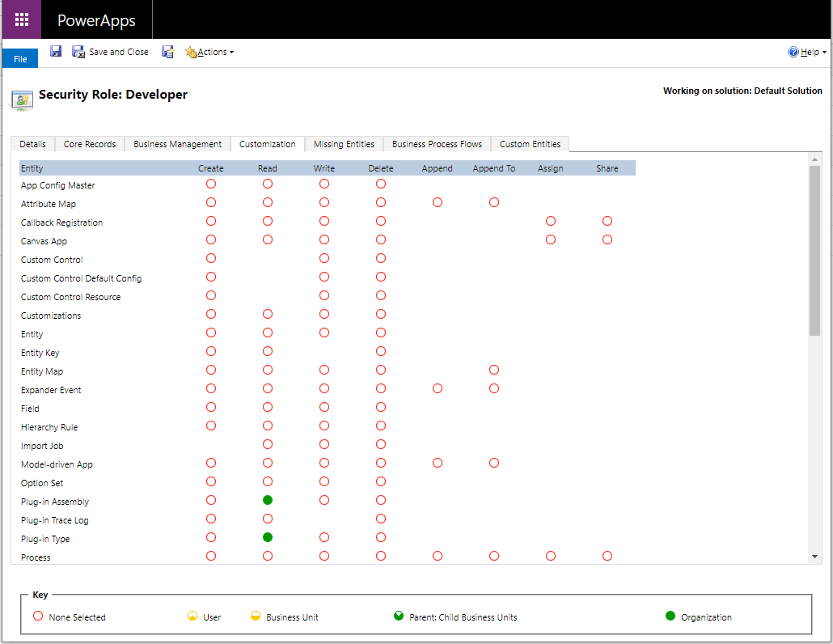Viewport: 833px width, 644px height.
Task: Click the Actions star icon
Action: point(191,52)
